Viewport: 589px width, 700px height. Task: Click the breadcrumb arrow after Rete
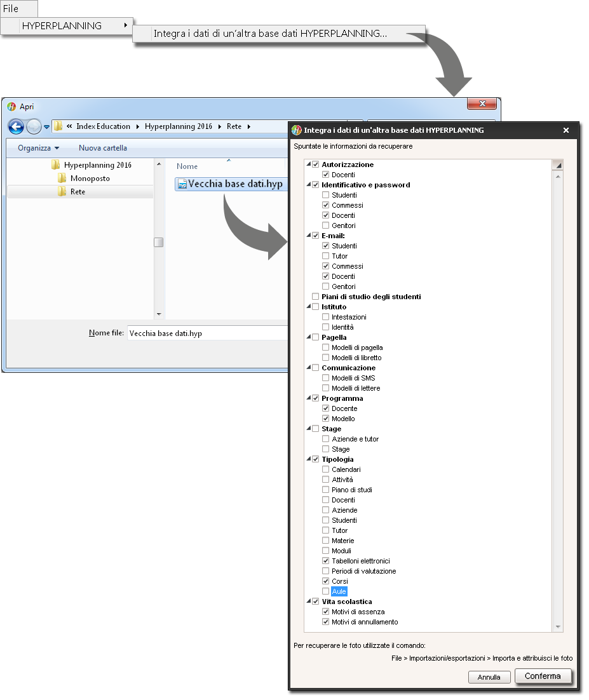[x=248, y=127]
